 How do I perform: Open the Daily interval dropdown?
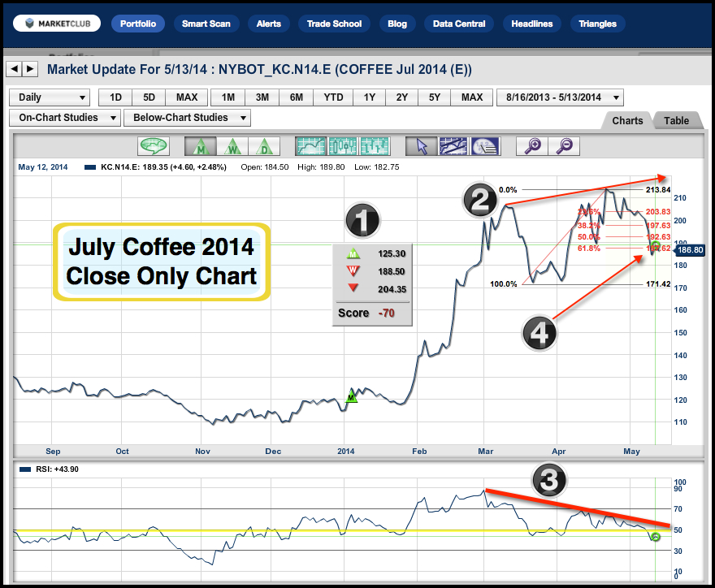49,97
